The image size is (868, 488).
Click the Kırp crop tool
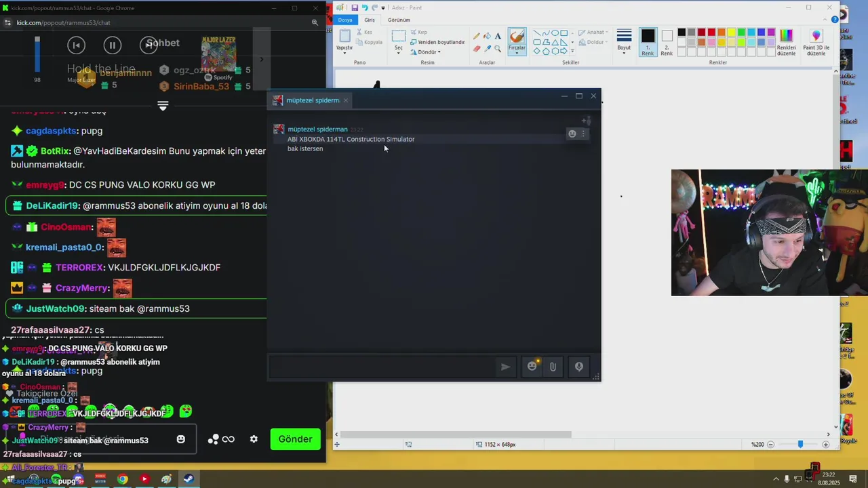click(418, 32)
